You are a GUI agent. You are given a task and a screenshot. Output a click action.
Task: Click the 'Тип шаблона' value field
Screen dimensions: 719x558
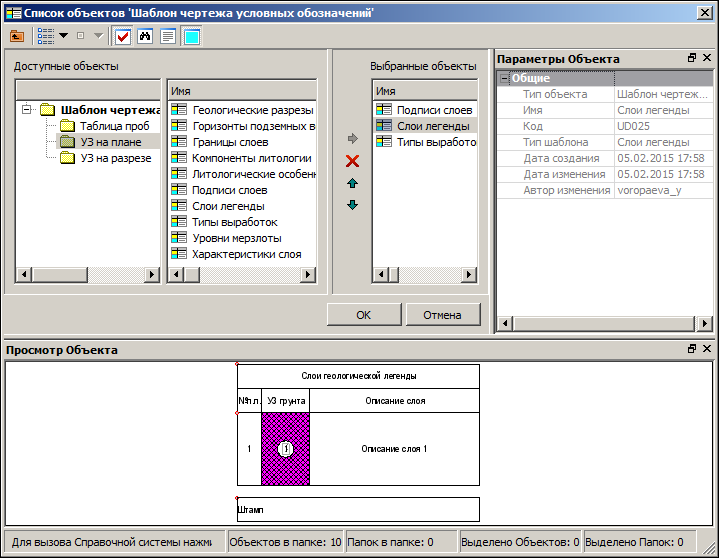pos(663,143)
